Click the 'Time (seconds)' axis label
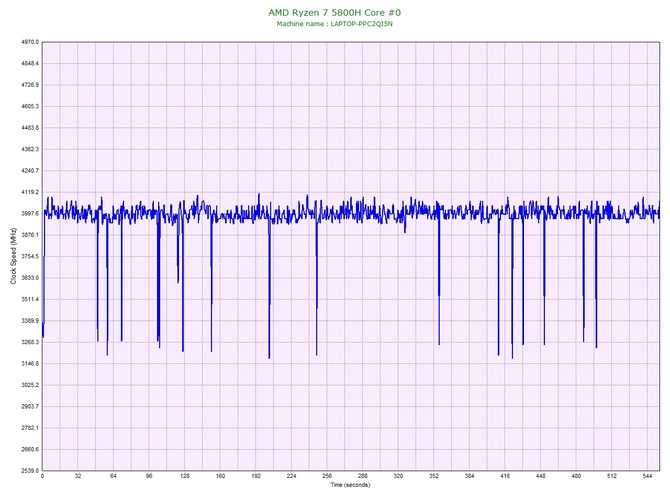 coord(350,485)
